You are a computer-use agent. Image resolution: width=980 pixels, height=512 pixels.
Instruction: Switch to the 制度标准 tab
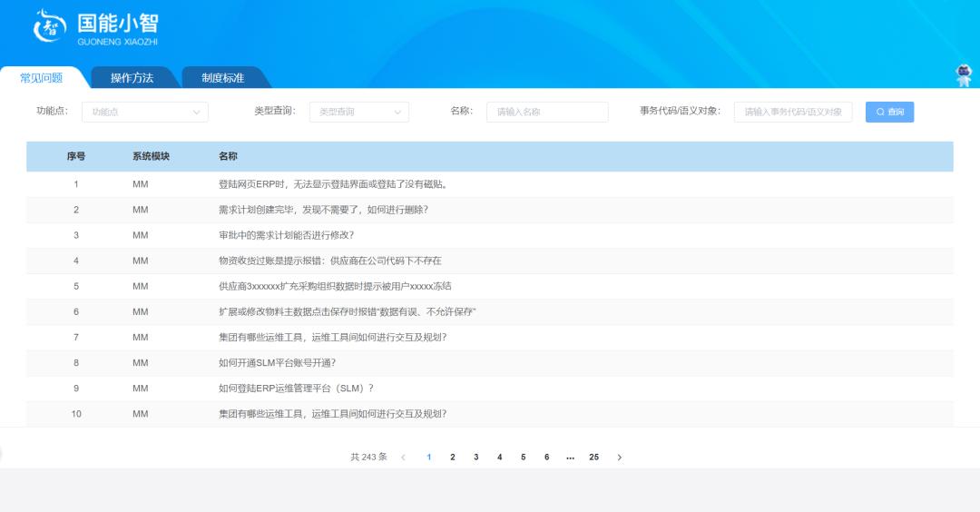[x=222, y=78]
